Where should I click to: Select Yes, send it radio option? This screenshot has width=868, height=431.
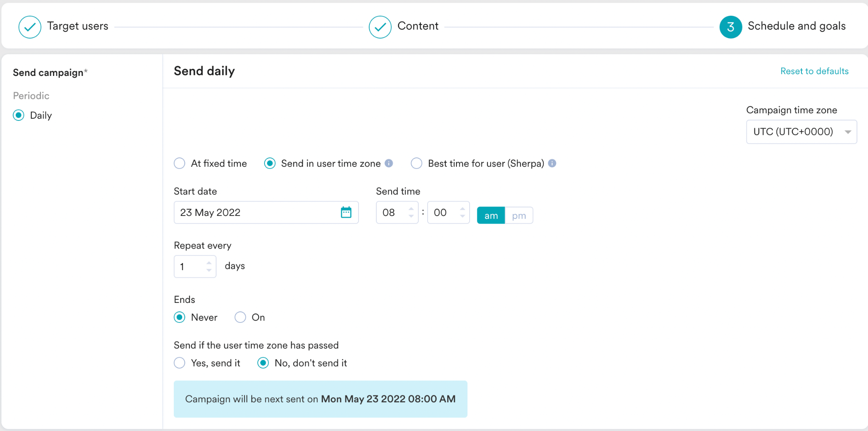[x=180, y=363]
